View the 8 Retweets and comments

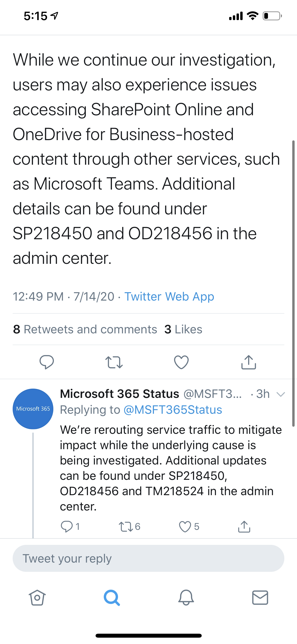(85, 329)
